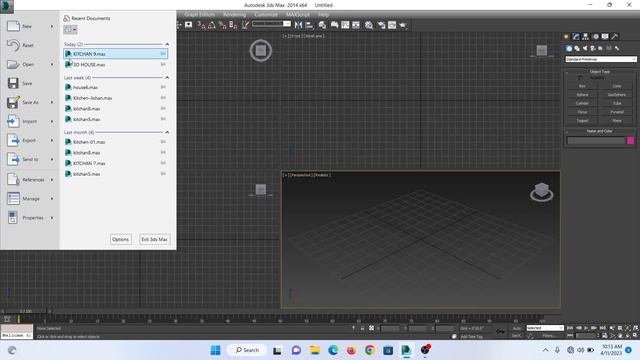The image size is (640, 360).
Task: Select the Display tab in the command panel
Action: (x=605, y=37)
